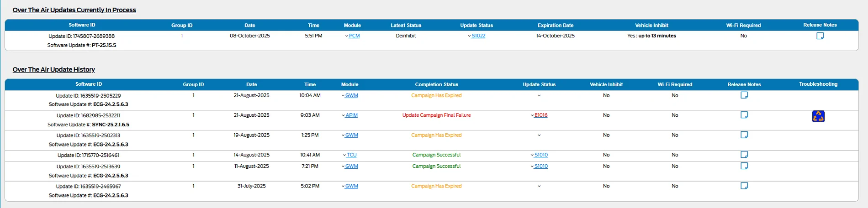Click troubleshooting icon for failed APIM update
Screen dimensions: 868x208
818,117
